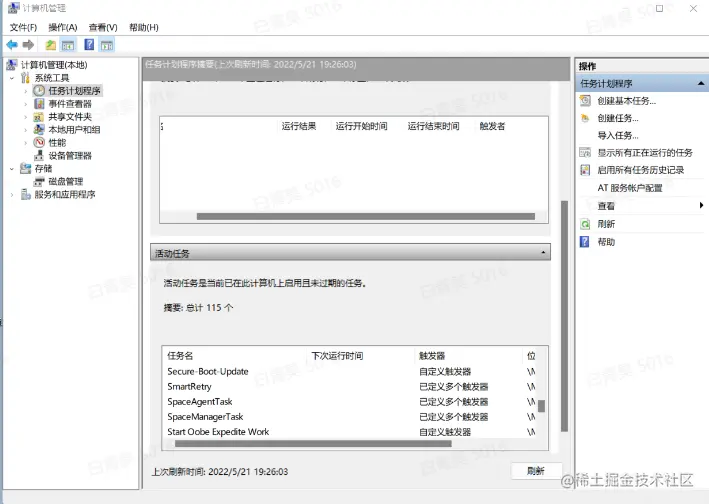709x504 pixels.
Task: Collapse the 系统工具 tree node
Action: (x=12, y=78)
